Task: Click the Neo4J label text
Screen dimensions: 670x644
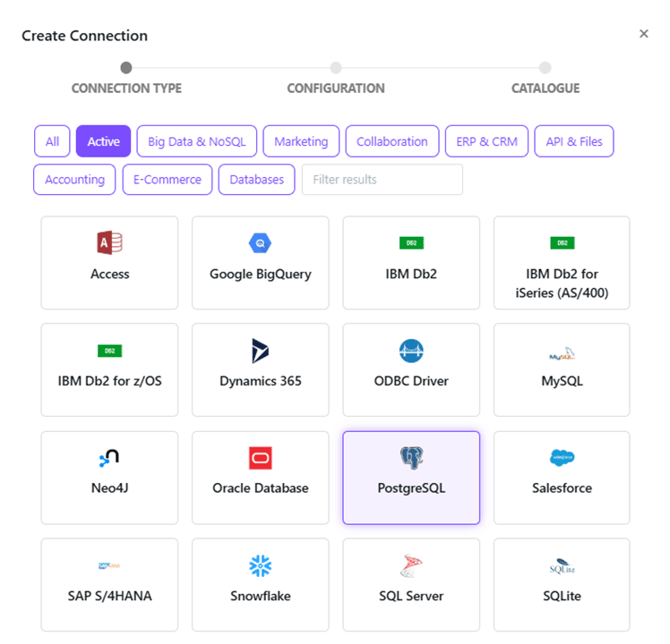Action: (x=110, y=488)
